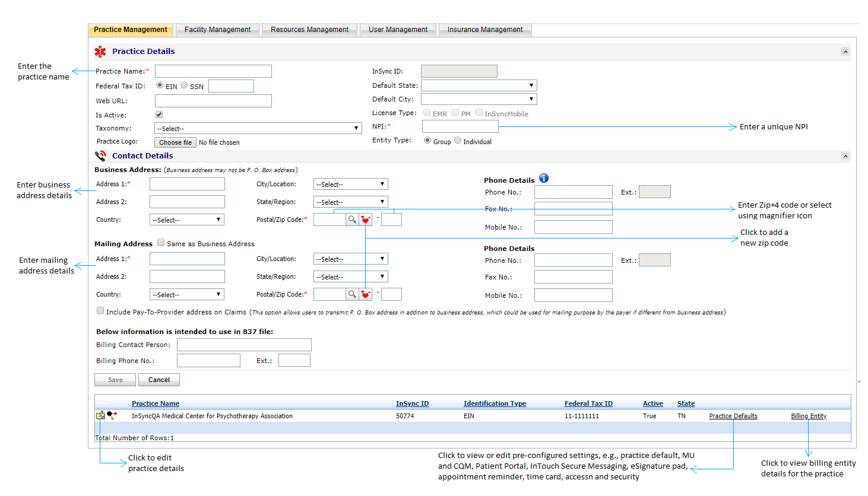This screenshot has height=496, width=868.
Task: Open the business address Country dropdown
Action: click(186, 220)
